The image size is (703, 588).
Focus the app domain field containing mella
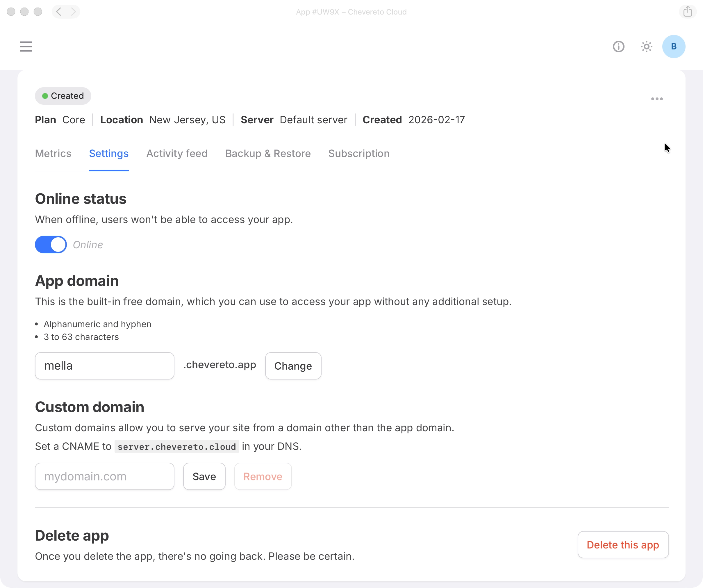[x=104, y=366]
